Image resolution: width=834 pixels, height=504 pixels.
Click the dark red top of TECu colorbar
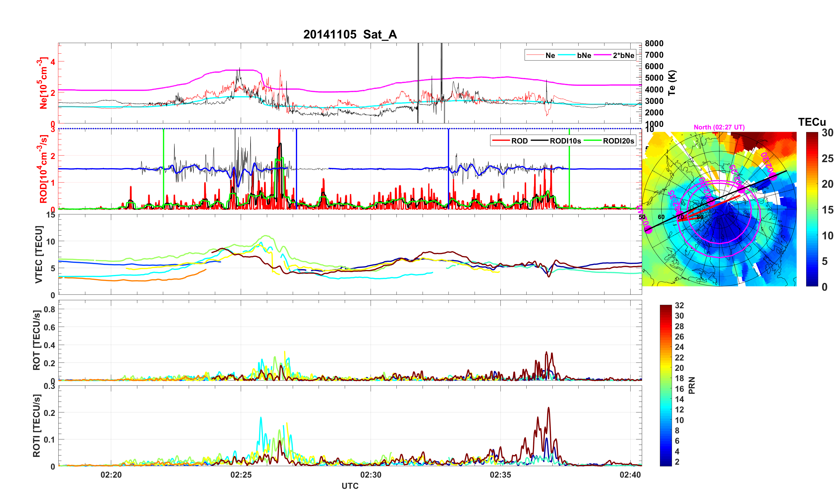coord(812,135)
